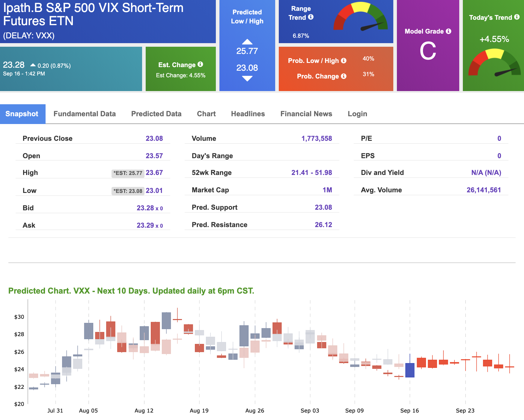Click the Pred. Resistance value 26.12

click(x=323, y=225)
